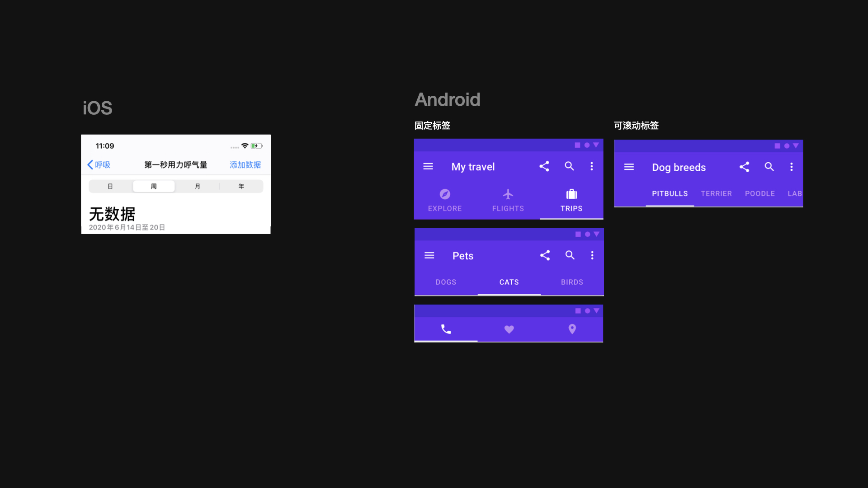Image resolution: width=868 pixels, height=488 pixels.
Task: Click the 月 time period toggle
Action: tap(197, 186)
